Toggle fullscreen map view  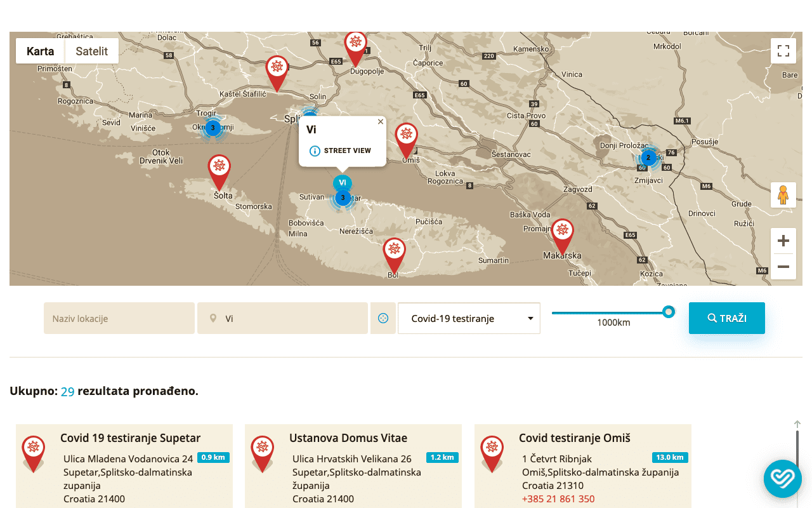(783, 51)
